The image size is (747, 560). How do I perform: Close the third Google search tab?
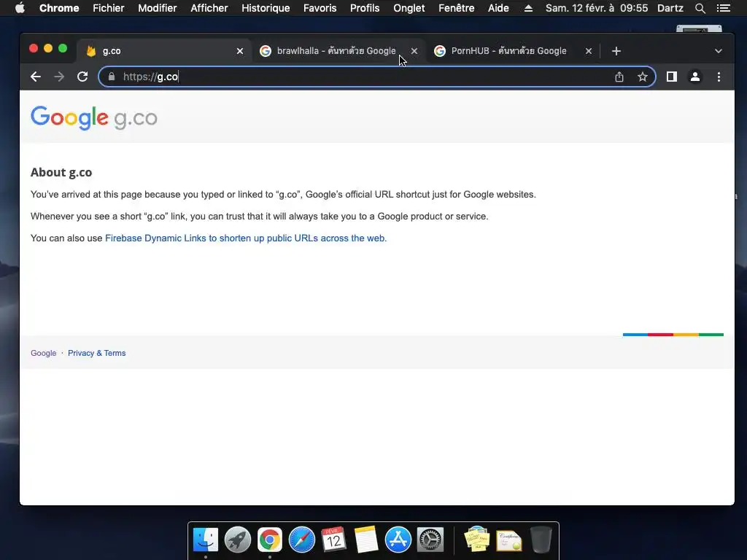tap(589, 51)
